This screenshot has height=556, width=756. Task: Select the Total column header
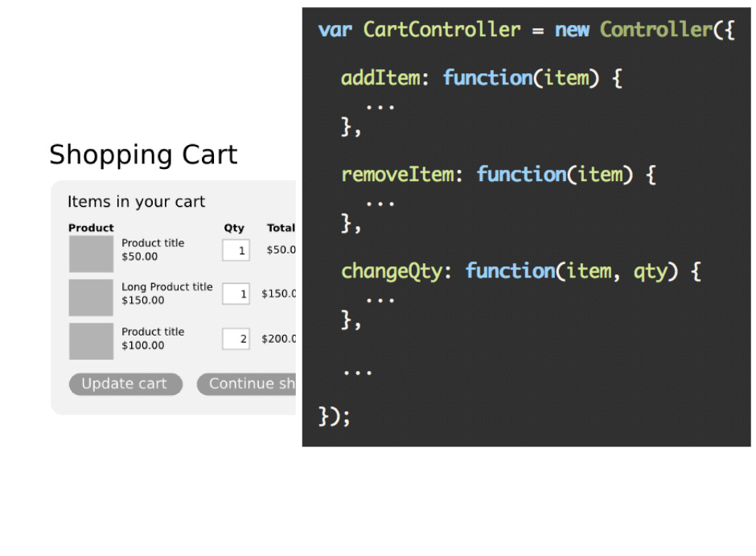point(281,228)
